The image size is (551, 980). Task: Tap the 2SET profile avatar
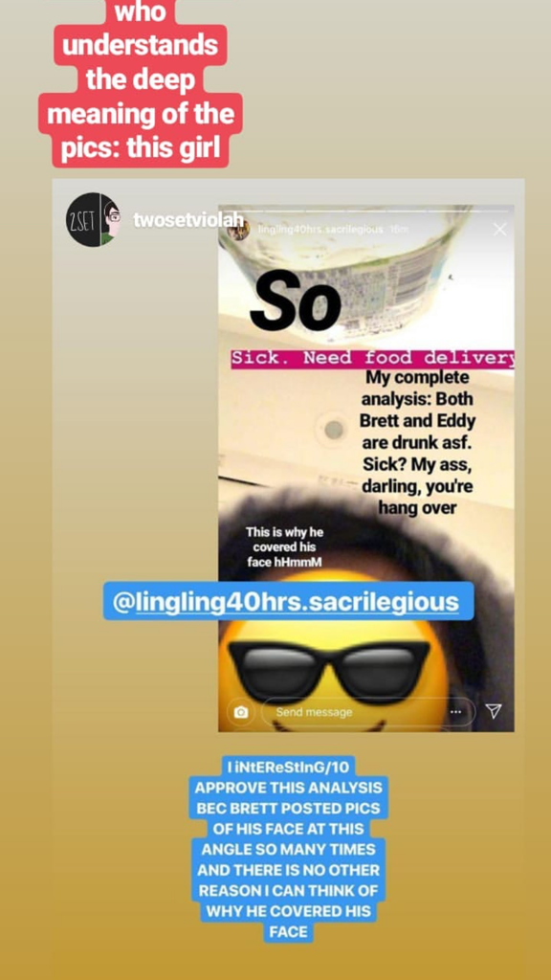coord(93,219)
